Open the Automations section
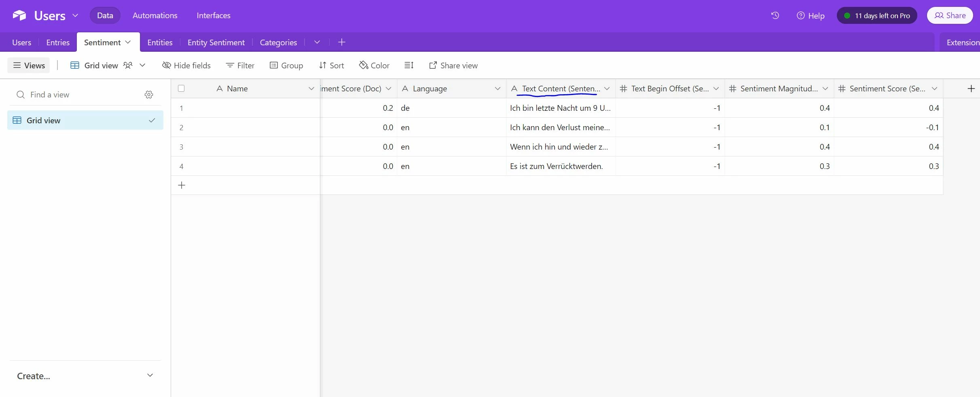980x397 pixels. click(x=155, y=15)
